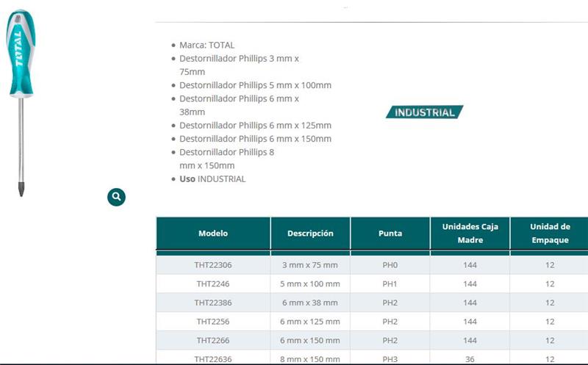Click bullet Destornillador Phillips 3 mm x 75mm
Image resolution: width=588 pixels, height=365 pixels.
240,65
